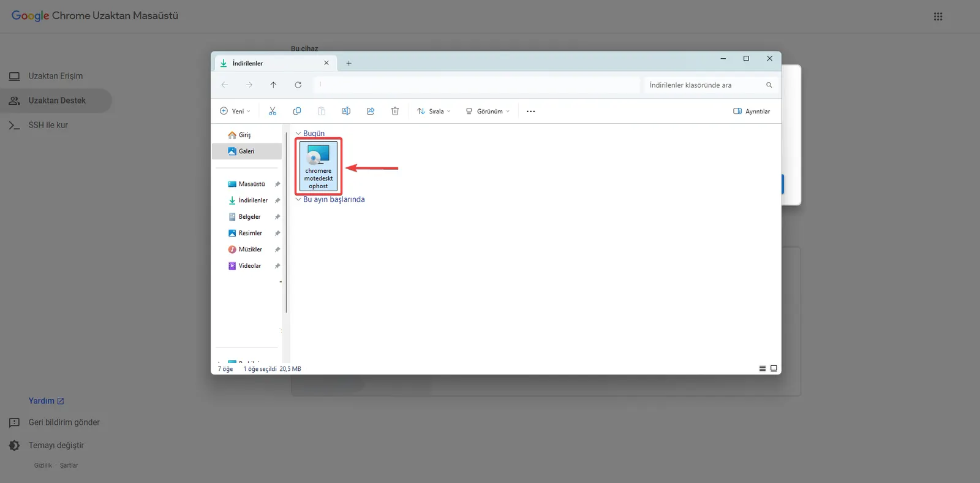This screenshot has height=483, width=980.
Task: Click Geri bildirim gönder
Action: click(x=64, y=422)
